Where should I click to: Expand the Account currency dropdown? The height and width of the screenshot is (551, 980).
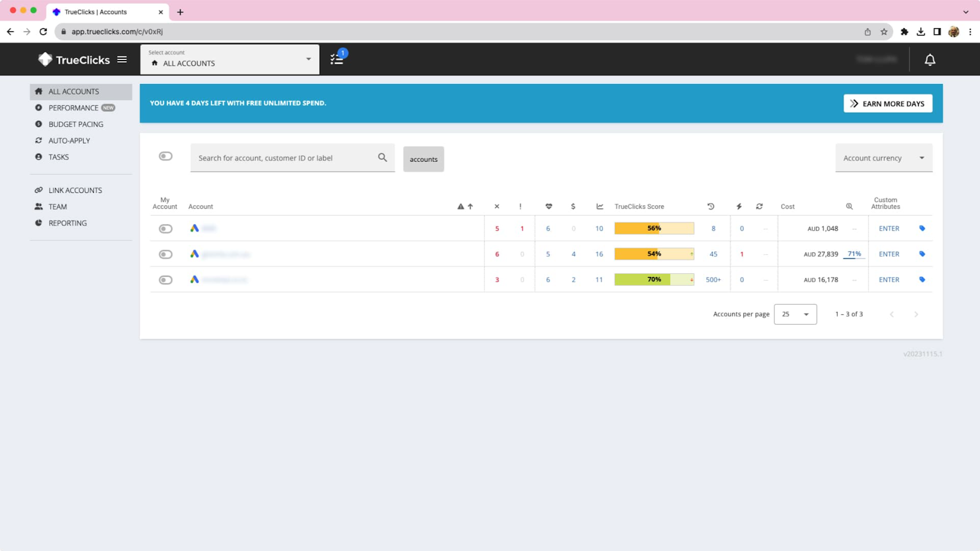coord(883,158)
